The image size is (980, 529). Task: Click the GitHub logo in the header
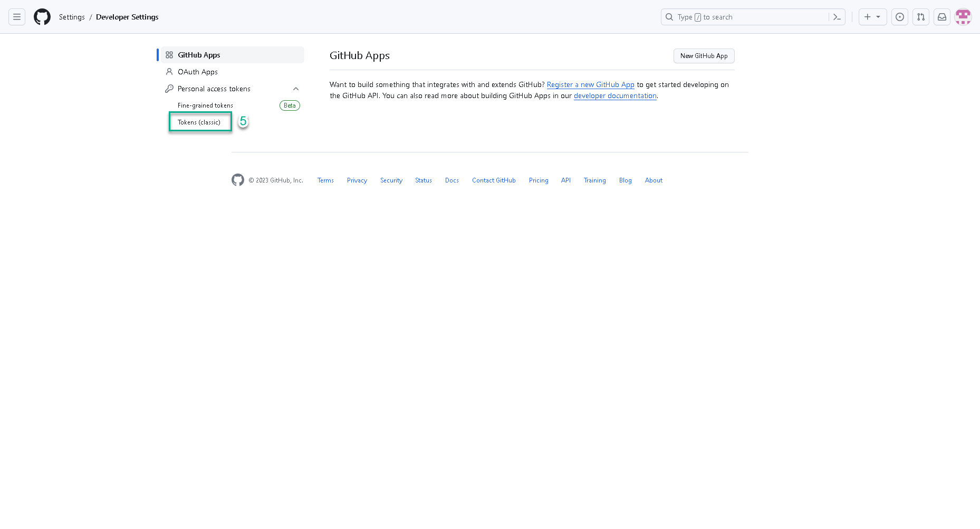click(42, 16)
